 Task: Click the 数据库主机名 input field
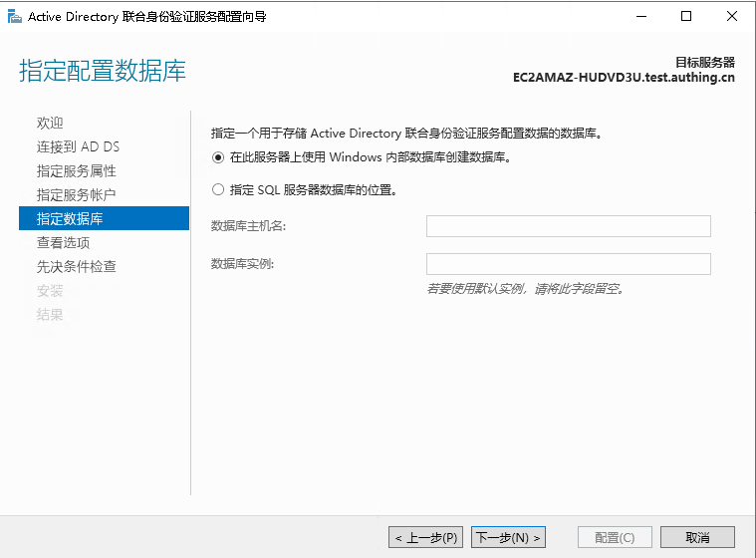(x=569, y=226)
